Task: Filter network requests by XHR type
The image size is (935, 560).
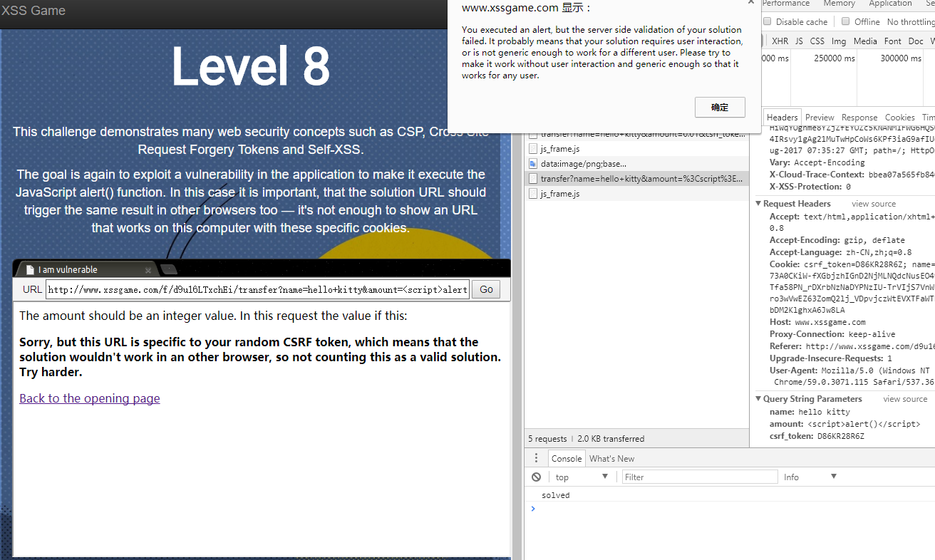Action: point(780,41)
